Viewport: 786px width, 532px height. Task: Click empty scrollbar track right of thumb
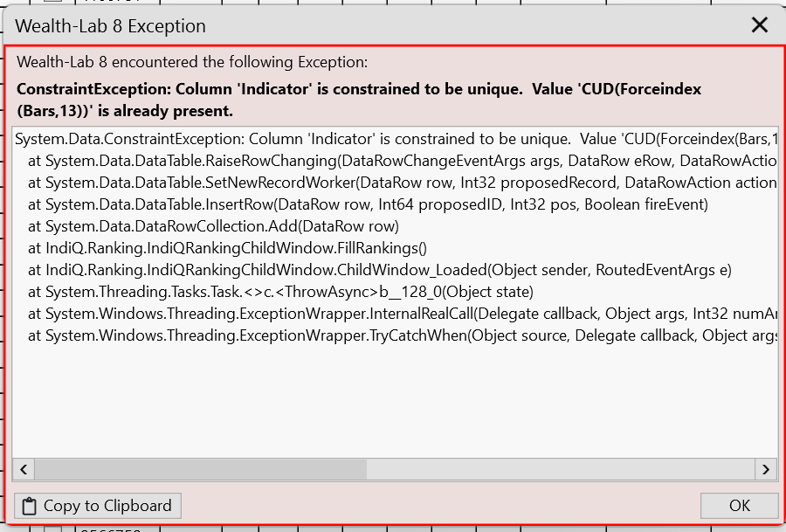[559, 469]
